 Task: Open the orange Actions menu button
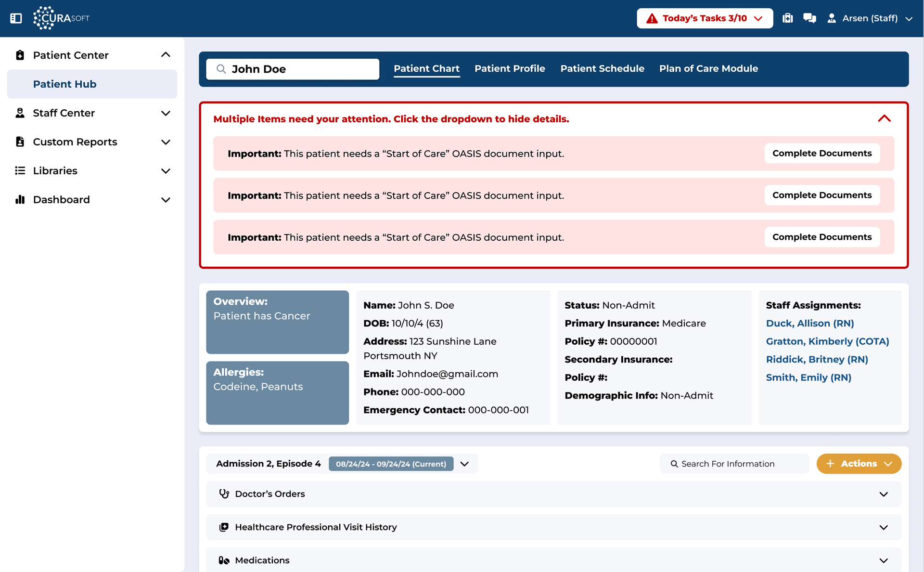coord(859,464)
